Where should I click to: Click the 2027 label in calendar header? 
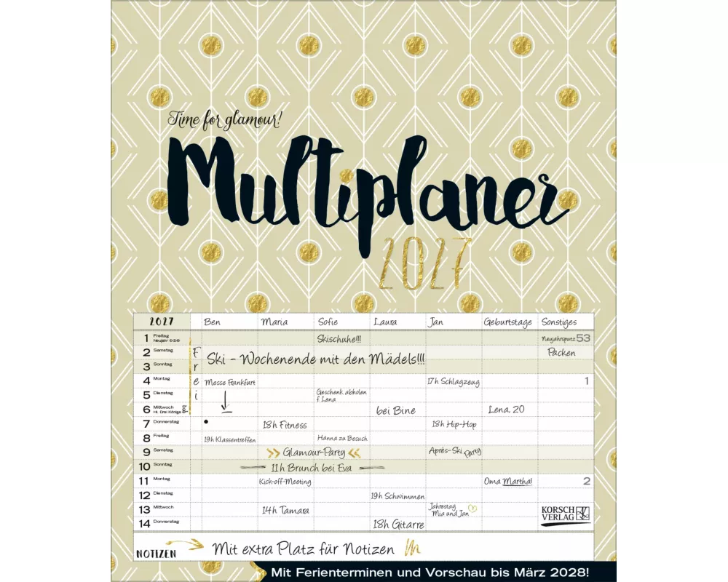click(162, 321)
